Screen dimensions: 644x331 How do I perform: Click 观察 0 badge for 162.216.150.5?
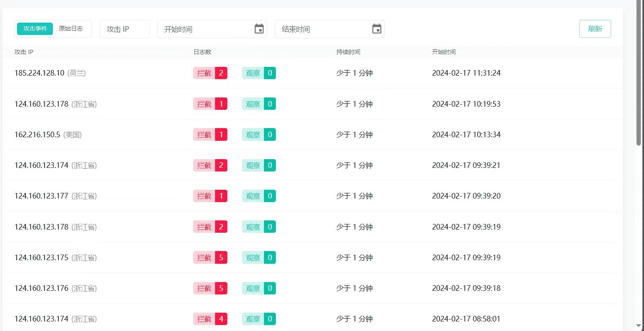click(259, 135)
